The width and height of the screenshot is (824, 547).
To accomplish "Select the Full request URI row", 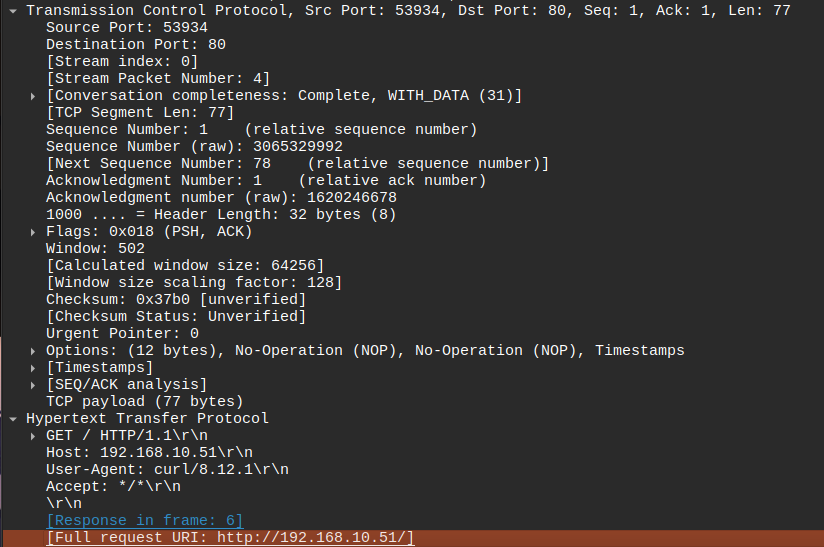I will 230,538.
